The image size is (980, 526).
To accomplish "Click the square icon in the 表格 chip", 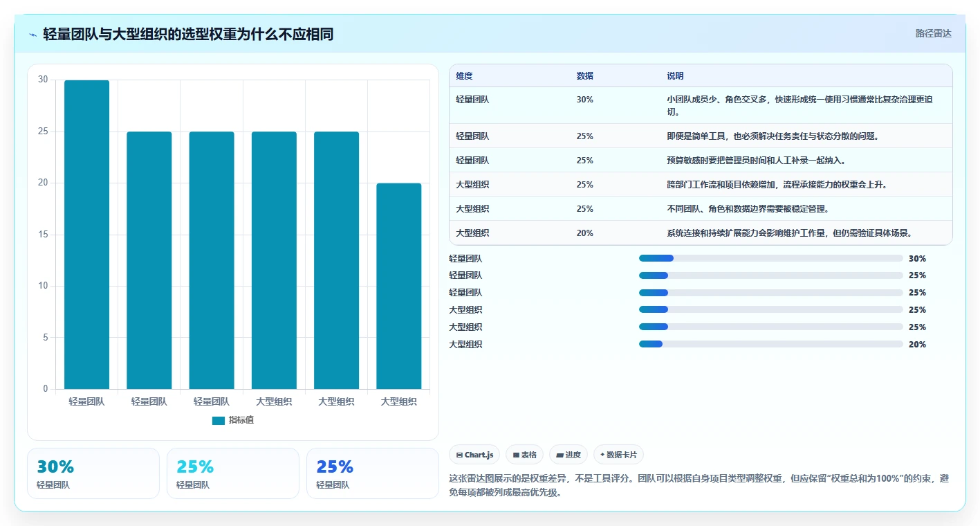I will (x=516, y=455).
